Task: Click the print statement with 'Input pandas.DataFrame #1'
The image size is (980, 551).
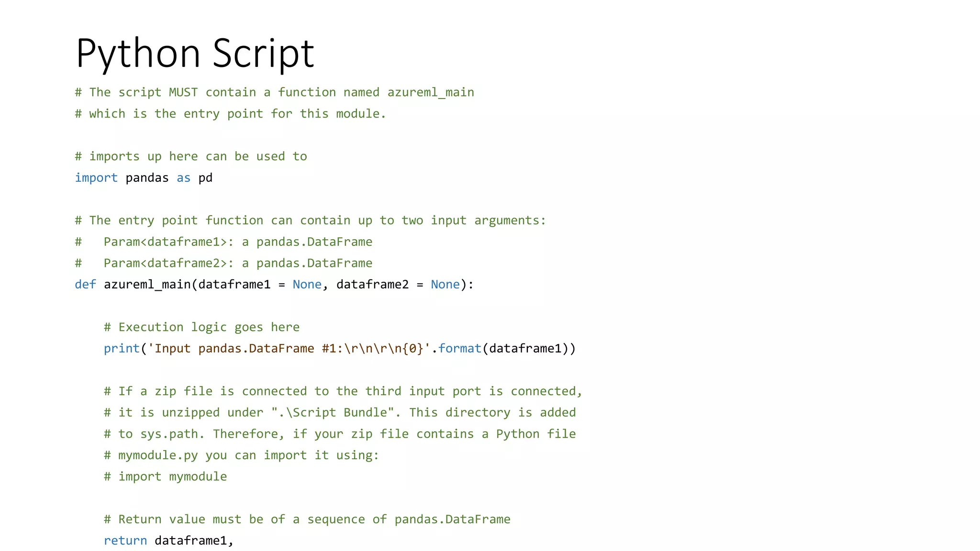Action: coord(340,349)
